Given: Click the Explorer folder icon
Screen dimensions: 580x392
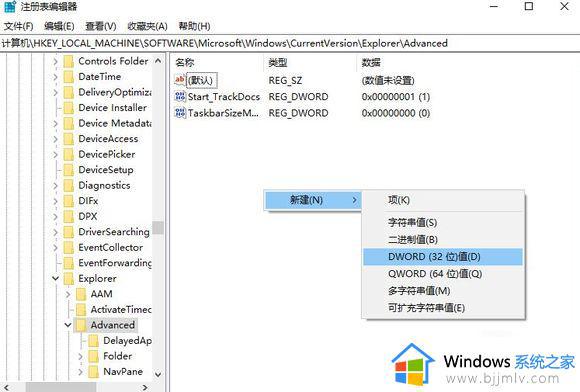Looking at the screenshot, I should (69, 279).
